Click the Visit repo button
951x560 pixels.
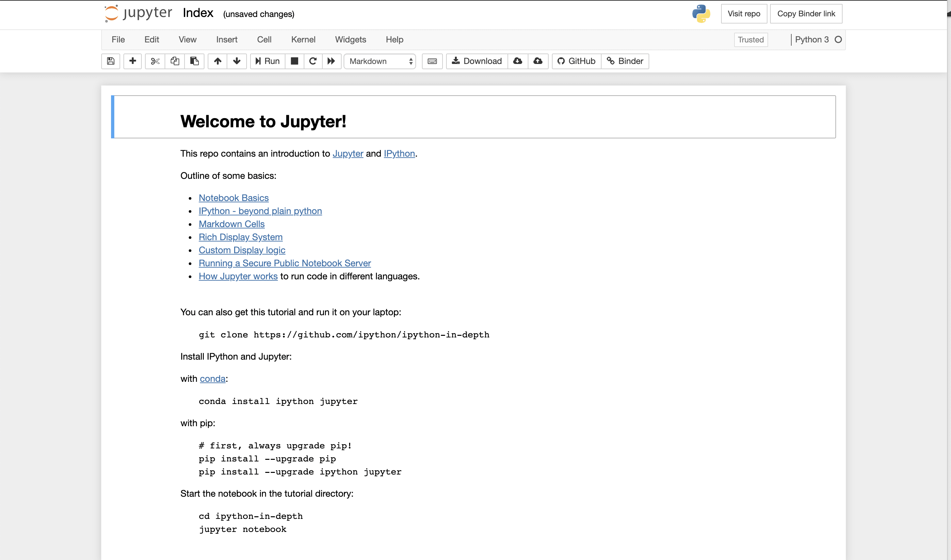coord(744,14)
